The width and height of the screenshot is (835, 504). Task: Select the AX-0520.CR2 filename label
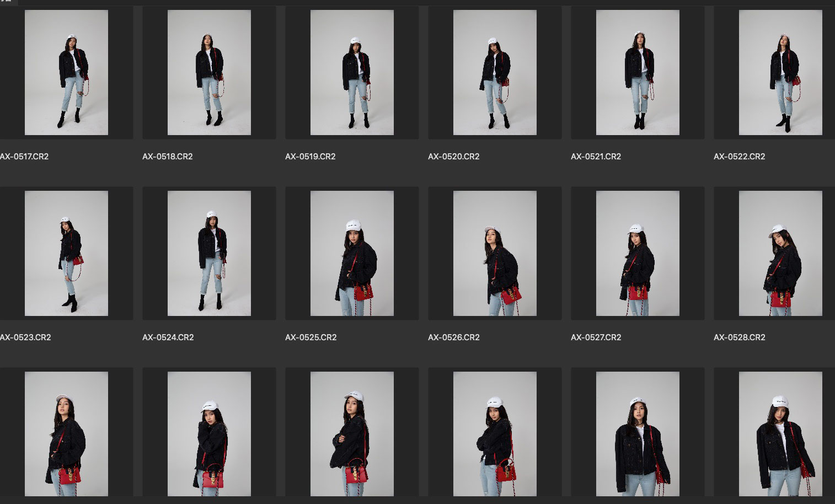[453, 157]
